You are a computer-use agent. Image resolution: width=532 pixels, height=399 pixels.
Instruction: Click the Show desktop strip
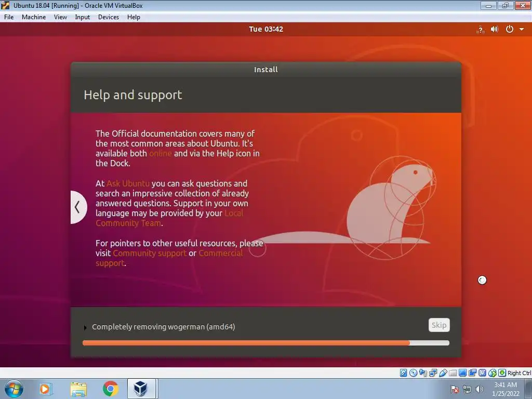pyautogui.click(x=528, y=389)
